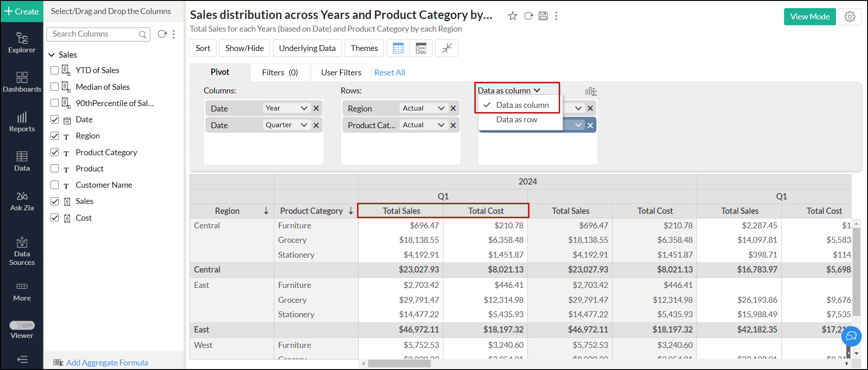Image resolution: width=868 pixels, height=370 pixels.
Task: Select the Data as row option
Action: pyautogui.click(x=517, y=120)
